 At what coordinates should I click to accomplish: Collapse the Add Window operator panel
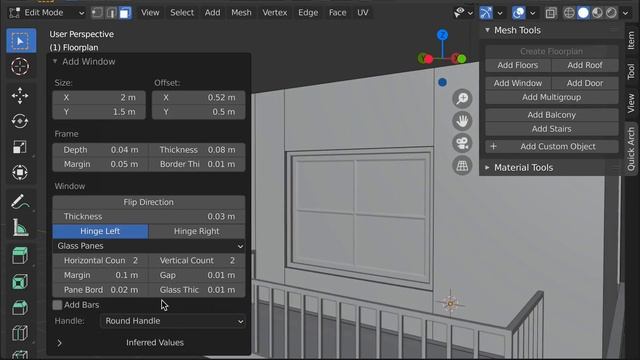pos(55,62)
